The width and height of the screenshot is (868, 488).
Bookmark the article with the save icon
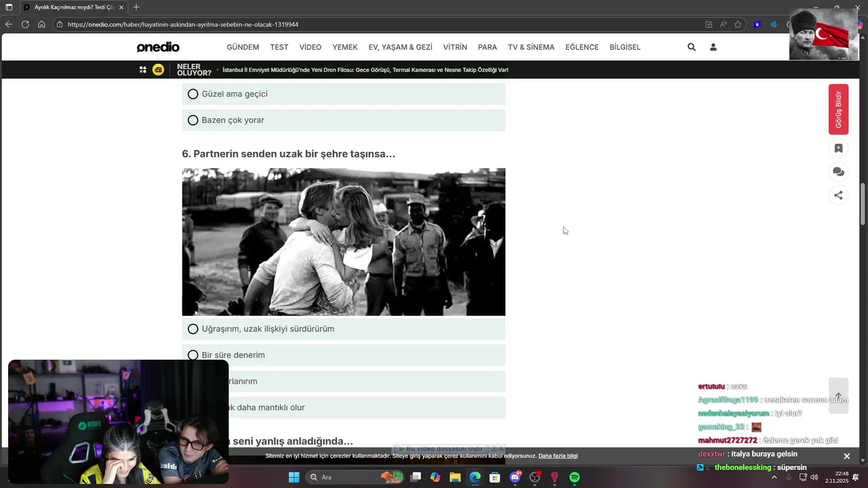(838, 148)
